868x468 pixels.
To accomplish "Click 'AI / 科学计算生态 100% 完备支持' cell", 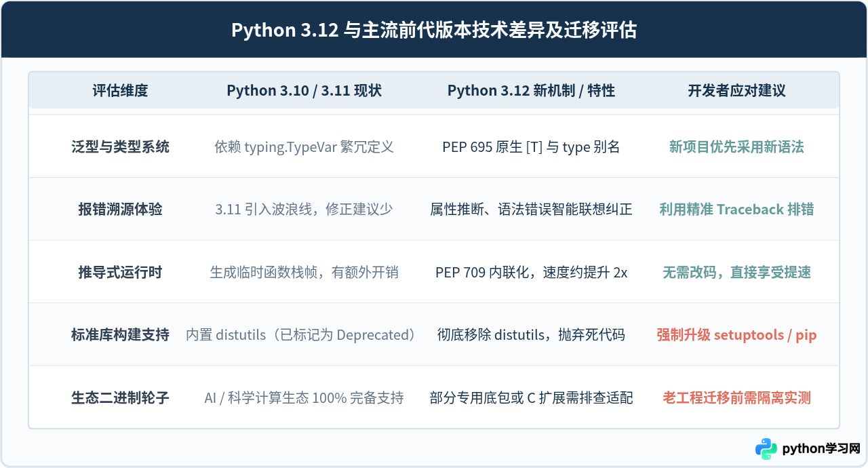I will tap(304, 398).
